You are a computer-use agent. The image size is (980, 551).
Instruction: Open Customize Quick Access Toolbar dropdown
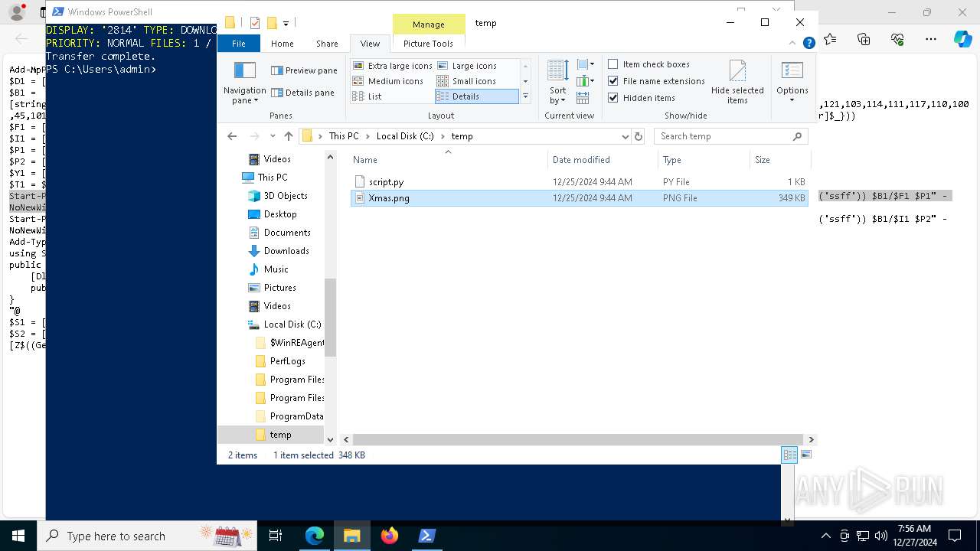(x=286, y=24)
